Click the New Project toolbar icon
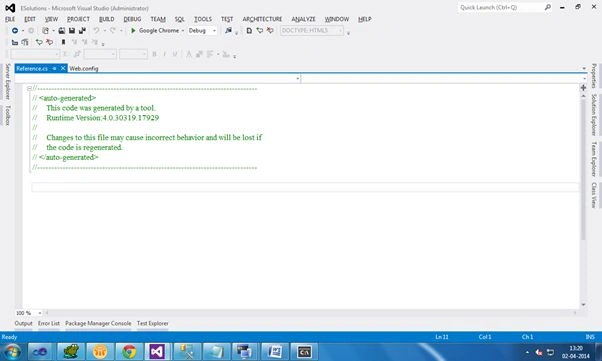The height and width of the screenshot is (361, 602). coord(45,30)
